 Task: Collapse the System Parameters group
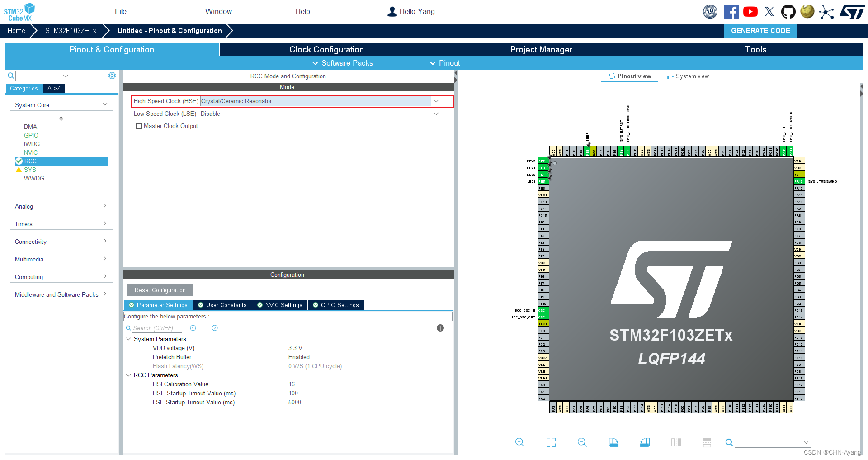coord(128,339)
